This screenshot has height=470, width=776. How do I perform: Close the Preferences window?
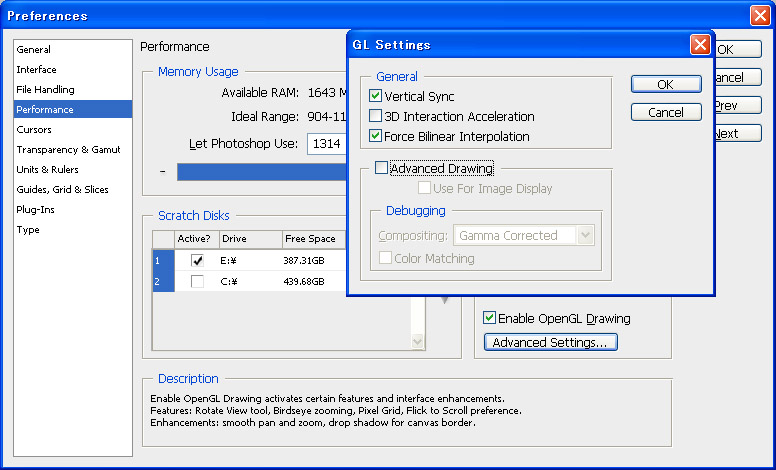[x=760, y=16]
